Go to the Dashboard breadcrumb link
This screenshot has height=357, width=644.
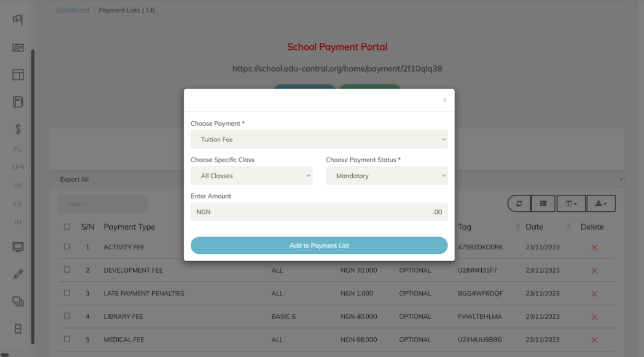[73, 10]
